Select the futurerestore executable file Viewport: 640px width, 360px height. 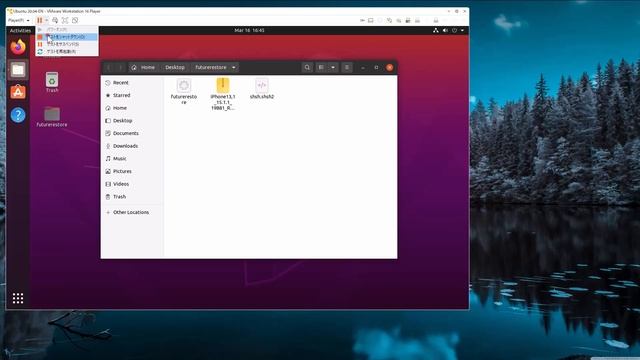(184, 91)
